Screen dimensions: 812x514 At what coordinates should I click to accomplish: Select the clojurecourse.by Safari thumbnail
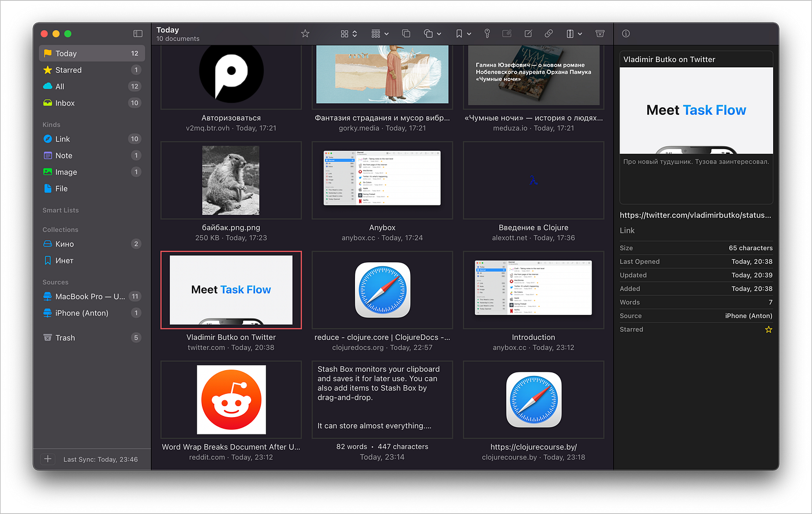coord(534,400)
